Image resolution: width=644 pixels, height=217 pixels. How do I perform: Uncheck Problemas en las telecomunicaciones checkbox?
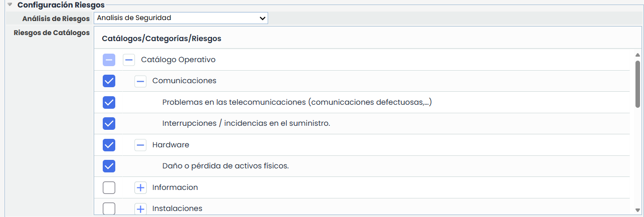click(x=109, y=103)
